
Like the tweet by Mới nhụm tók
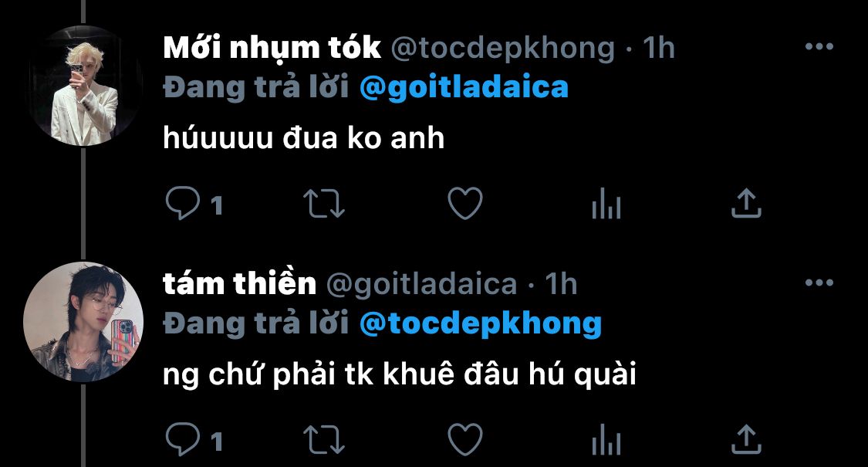pyautogui.click(x=465, y=203)
